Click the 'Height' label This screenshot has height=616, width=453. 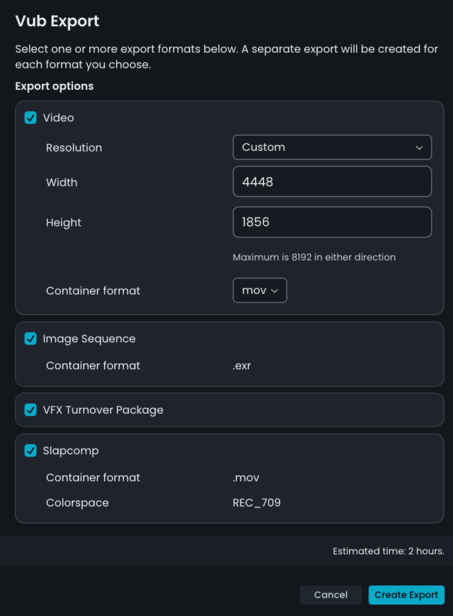[x=64, y=222]
